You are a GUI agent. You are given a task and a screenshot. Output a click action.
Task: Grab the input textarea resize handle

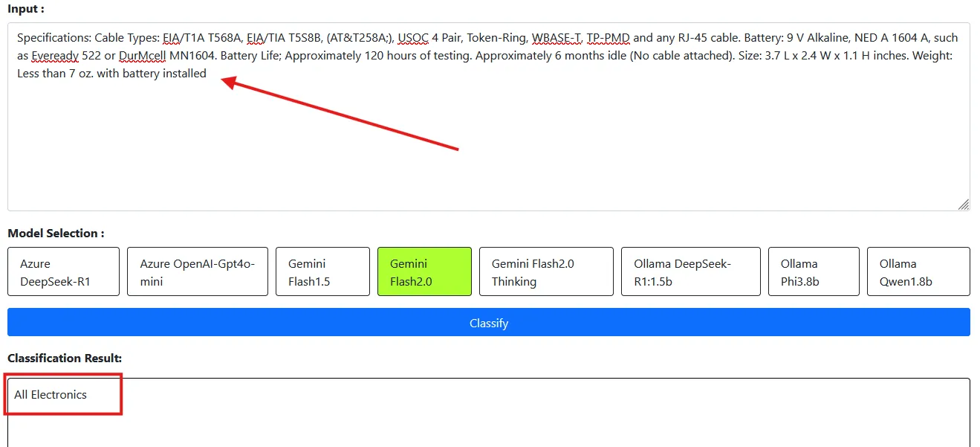click(x=963, y=205)
